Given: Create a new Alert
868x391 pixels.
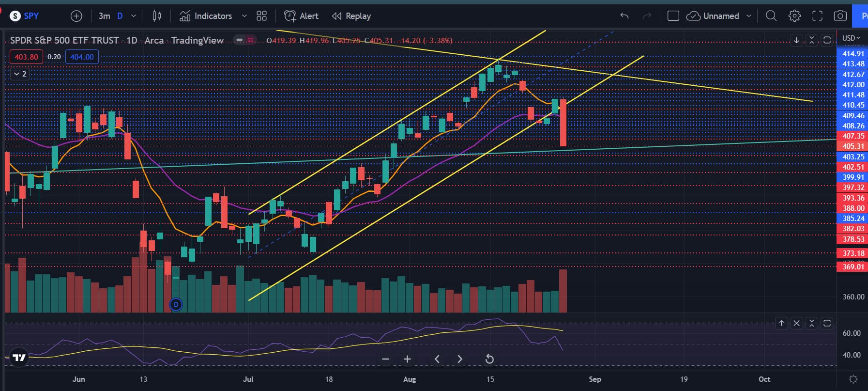Looking at the screenshot, I should pos(301,16).
